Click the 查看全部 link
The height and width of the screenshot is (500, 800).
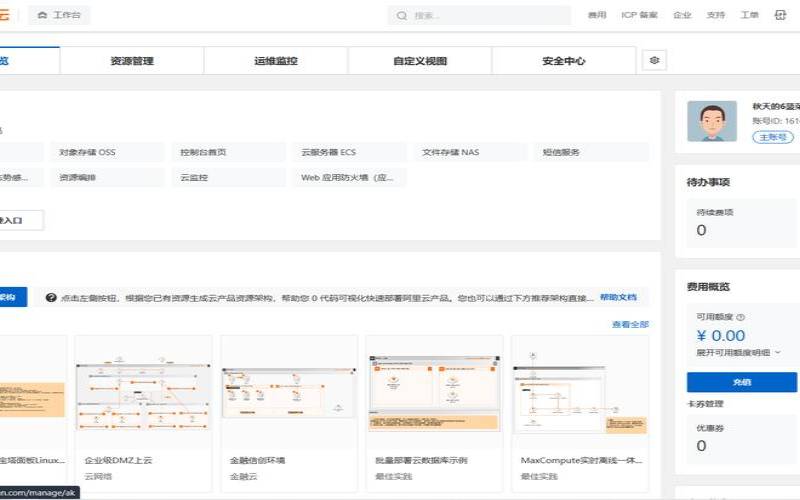(x=630, y=324)
